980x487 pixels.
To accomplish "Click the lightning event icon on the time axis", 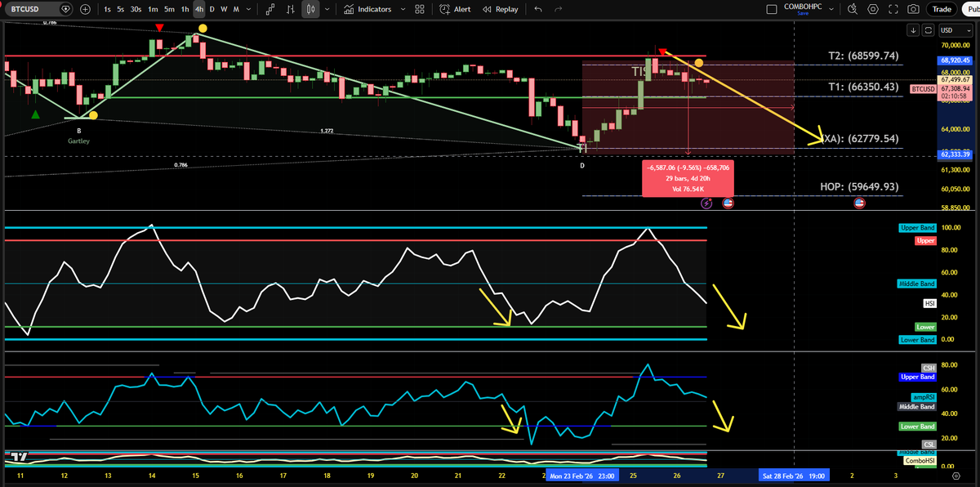I will pyautogui.click(x=707, y=202).
